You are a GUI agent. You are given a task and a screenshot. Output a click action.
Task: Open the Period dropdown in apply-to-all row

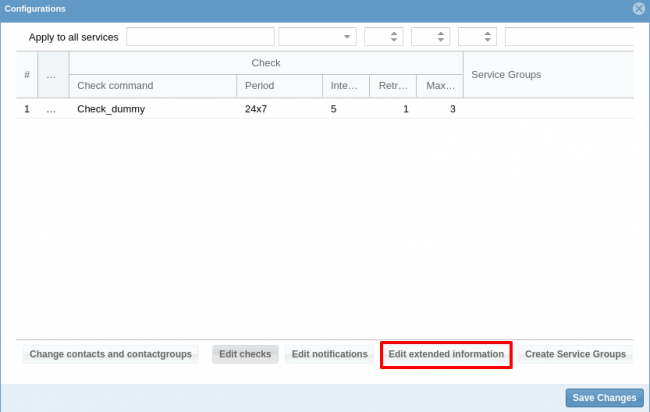click(317, 37)
